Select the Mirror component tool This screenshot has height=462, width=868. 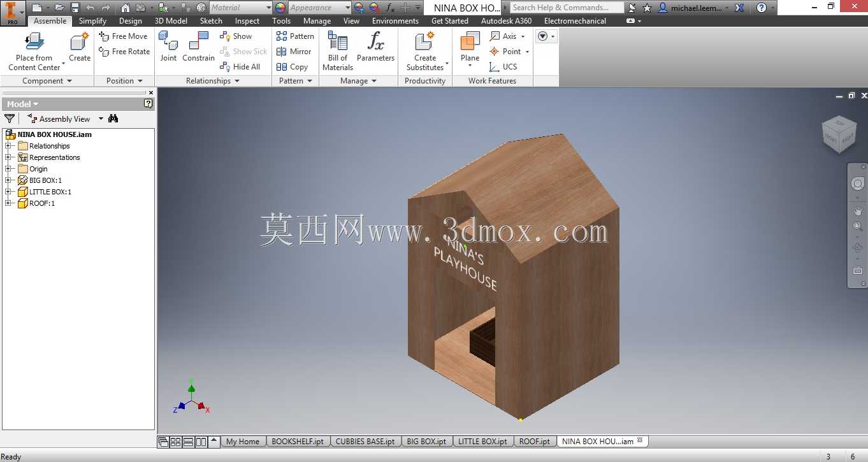pyautogui.click(x=294, y=52)
